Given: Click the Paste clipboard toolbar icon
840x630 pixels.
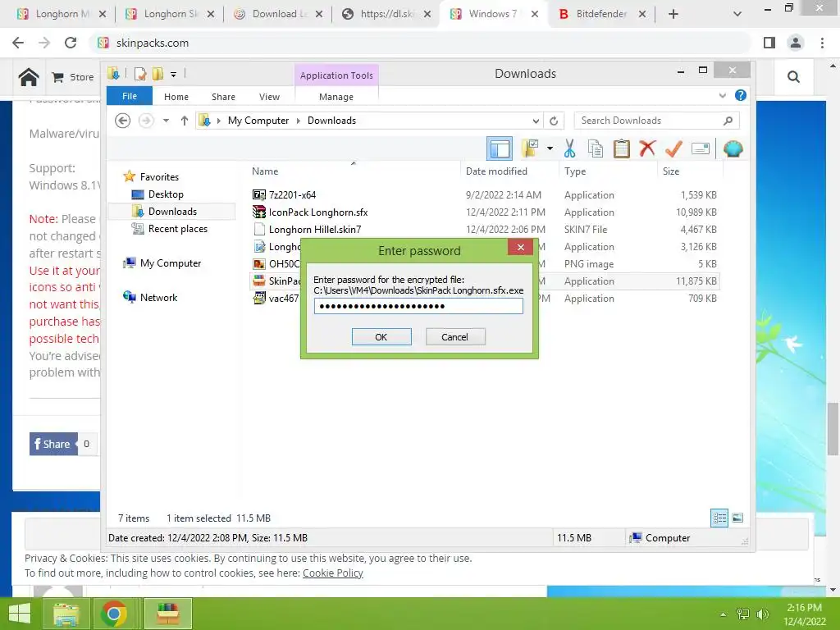Looking at the screenshot, I should click(622, 148).
